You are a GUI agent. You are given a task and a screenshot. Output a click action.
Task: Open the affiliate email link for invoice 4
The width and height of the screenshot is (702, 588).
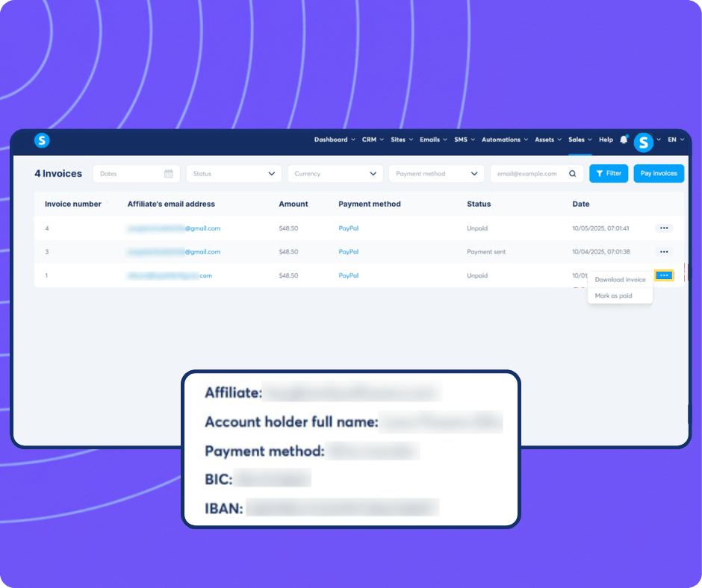pos(174,228)
